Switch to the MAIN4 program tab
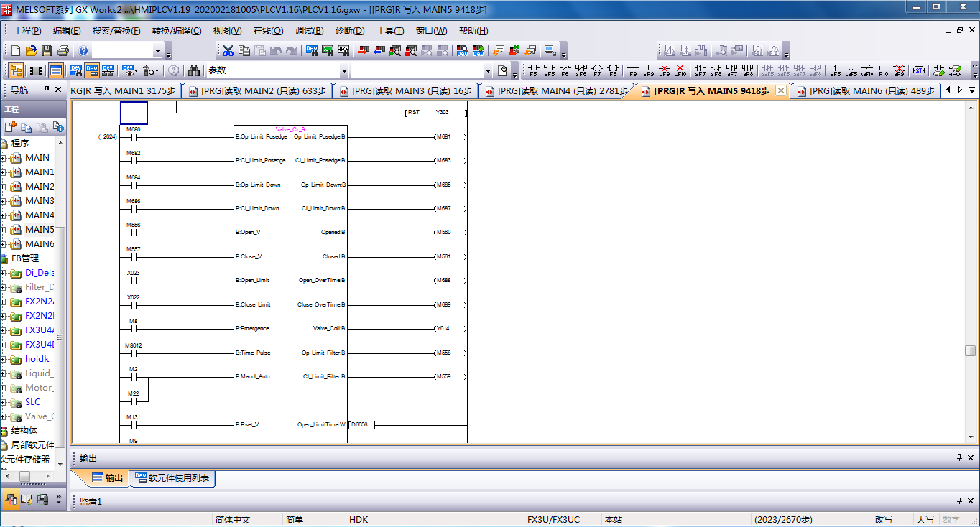This screenshot has height=527, width=980. tap(555, 91)
